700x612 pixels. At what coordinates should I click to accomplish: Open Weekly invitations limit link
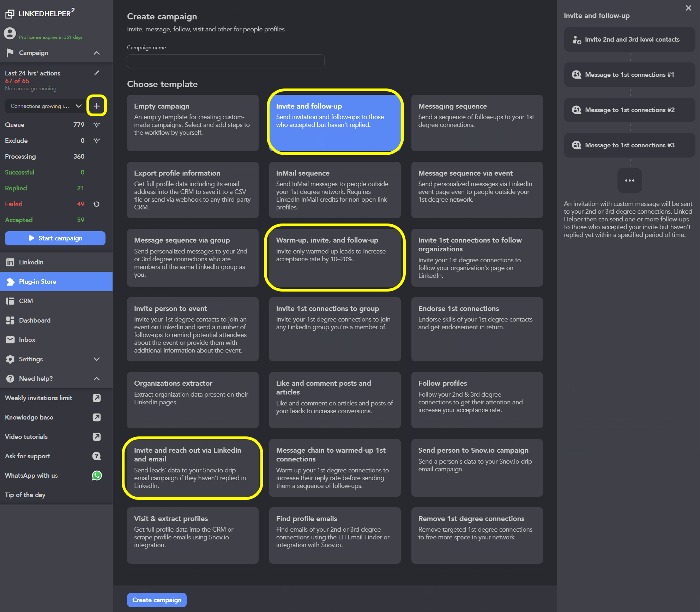pos(38,398)
